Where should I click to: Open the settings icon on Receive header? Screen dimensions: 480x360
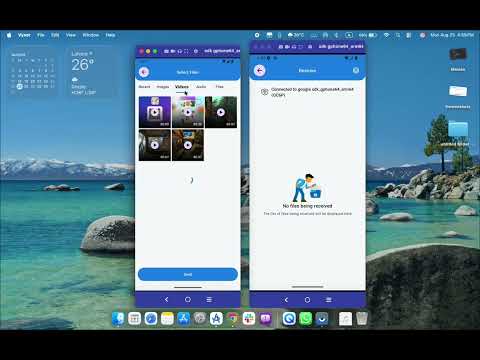pos(356,70)
